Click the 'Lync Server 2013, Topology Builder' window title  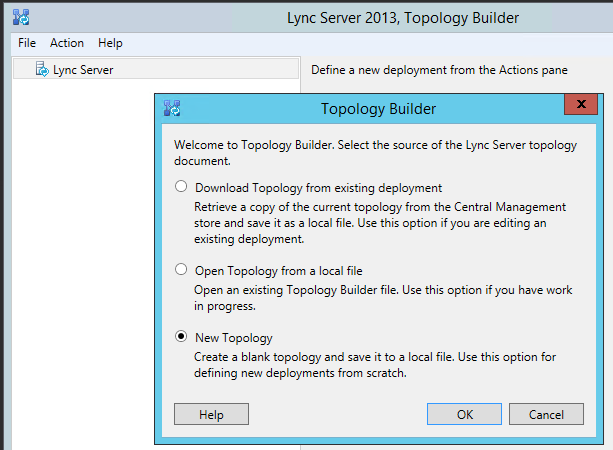(x=403, y=18)
